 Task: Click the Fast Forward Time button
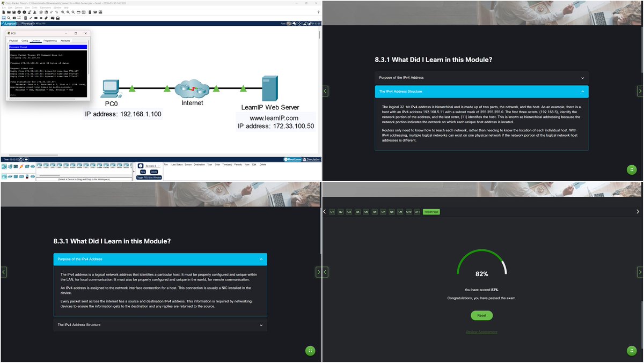click(26, 159)
